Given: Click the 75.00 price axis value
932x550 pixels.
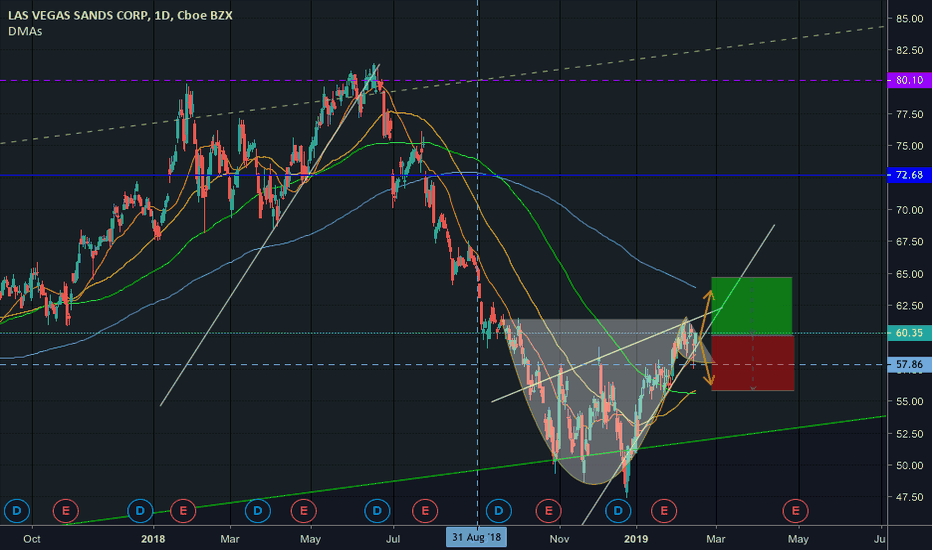Looking at the screenshot, I should (909, 146).
